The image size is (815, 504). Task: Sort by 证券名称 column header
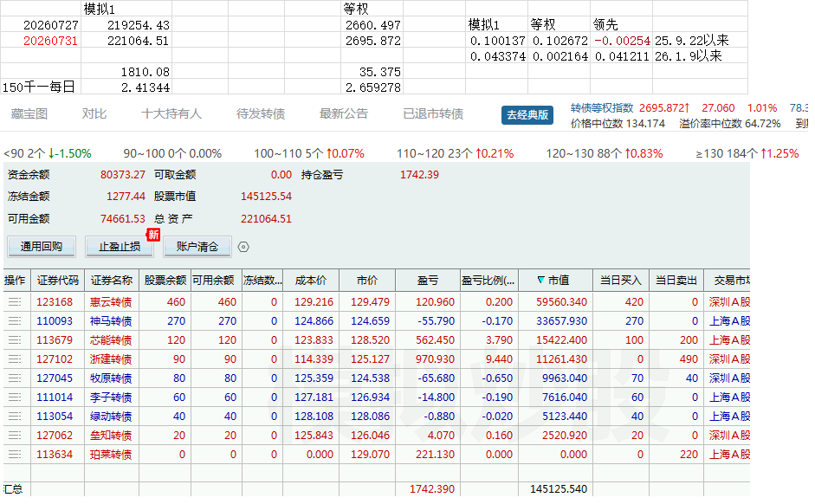(x=112, y=281)
